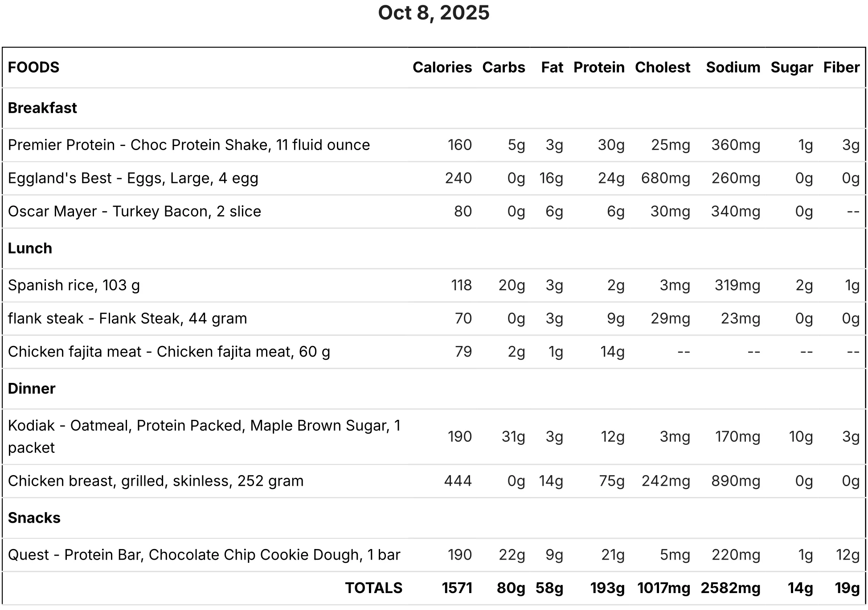
Task: Select the Quest Protein Bar entry
Action: click(204, 555)
